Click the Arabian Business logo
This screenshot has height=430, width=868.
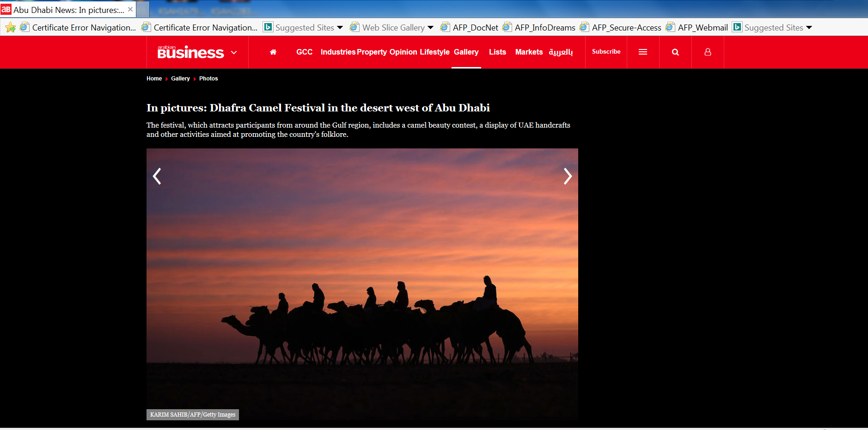(x=190, y=52)
